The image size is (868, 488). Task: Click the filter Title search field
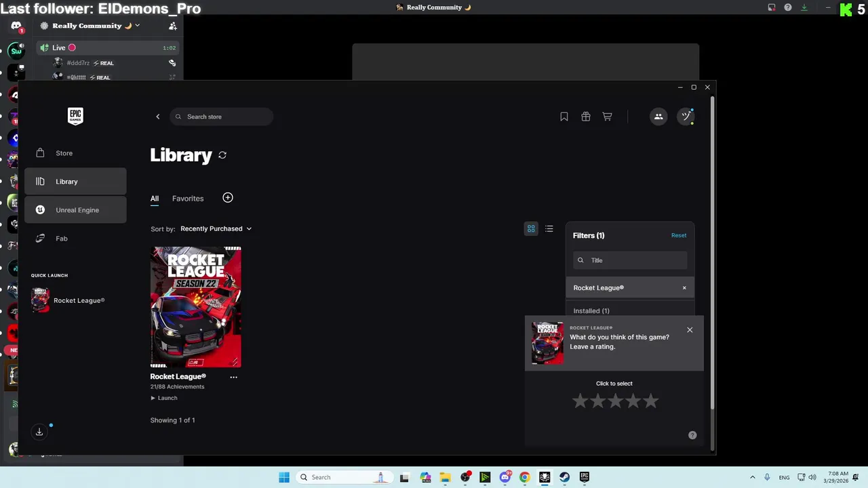point(630,260)
